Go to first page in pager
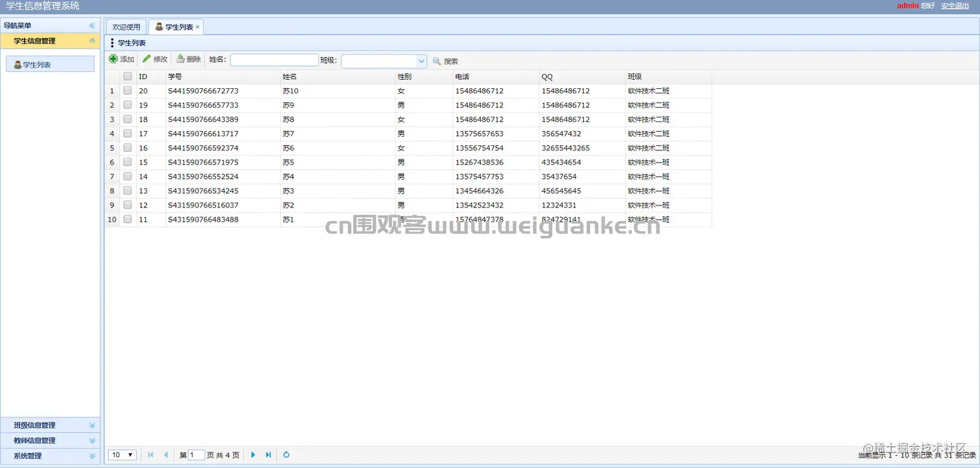 [x=150, y=455]
